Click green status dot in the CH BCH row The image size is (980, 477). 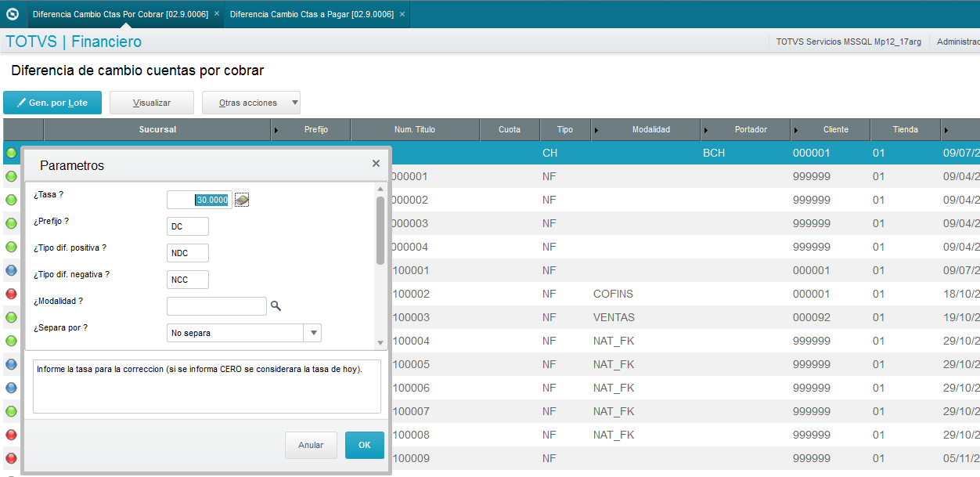pyautogui.click(x=12, y=153)
